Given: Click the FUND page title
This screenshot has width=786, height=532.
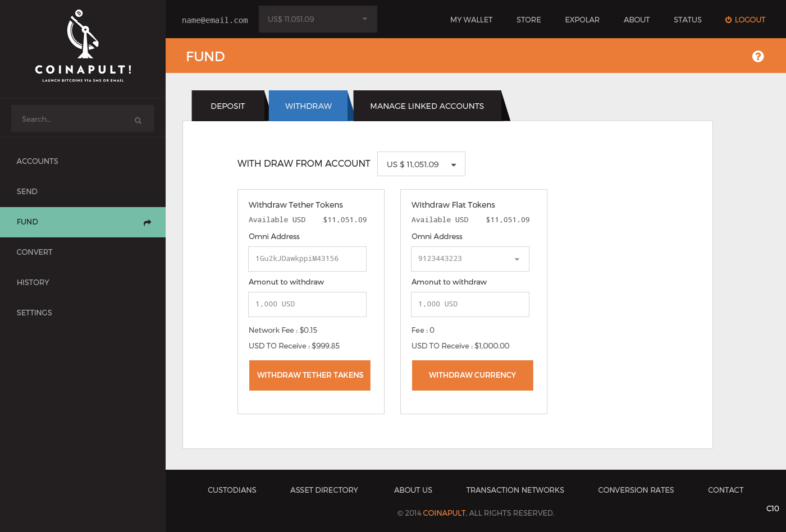Looking at the screenshot, I should [x=205, y=56].
